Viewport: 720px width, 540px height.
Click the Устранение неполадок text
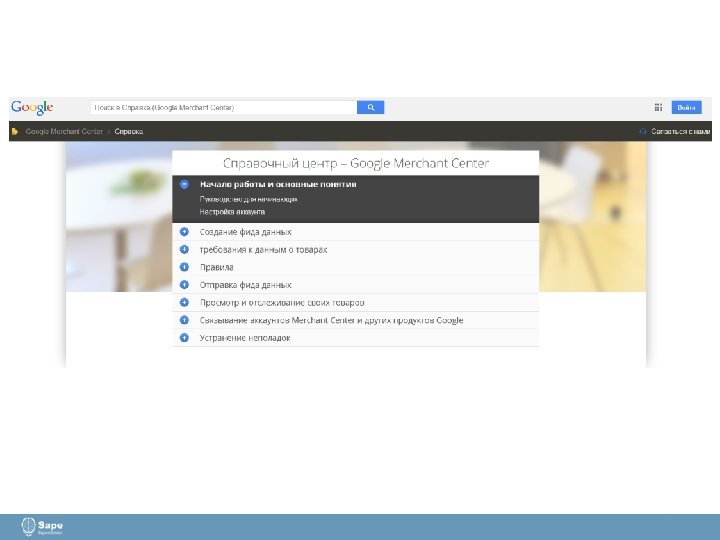[245, 338]
